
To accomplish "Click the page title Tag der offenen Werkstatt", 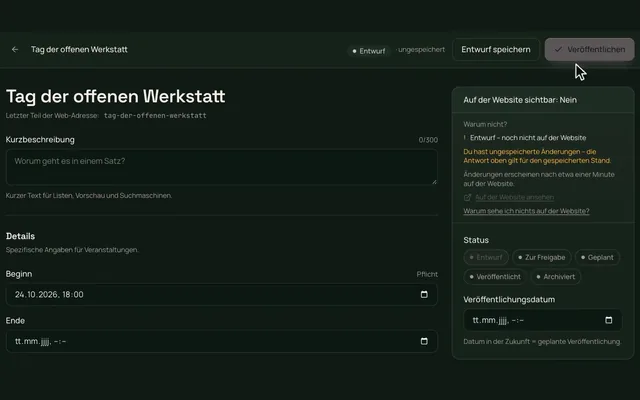I will click(x=116, y=96).
